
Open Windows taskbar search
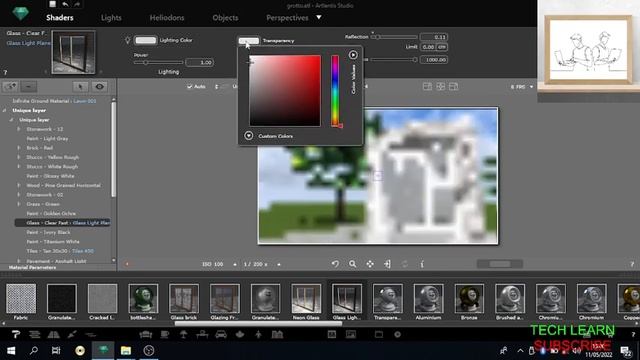coord(34,351)
